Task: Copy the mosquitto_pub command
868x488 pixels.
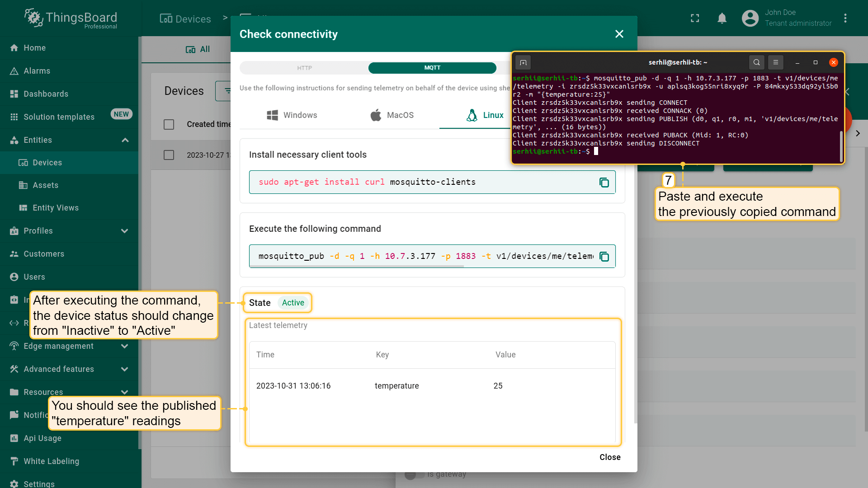Action: (604, 257)
